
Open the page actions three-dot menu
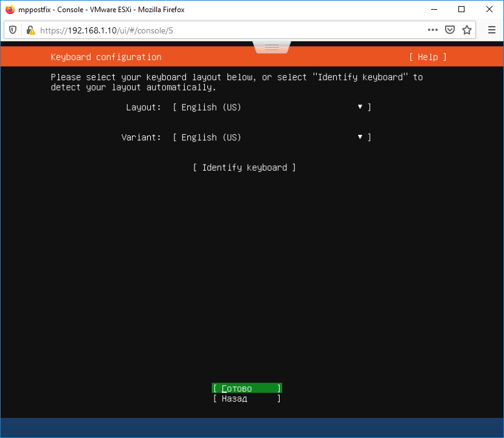(x=432, y=30)
